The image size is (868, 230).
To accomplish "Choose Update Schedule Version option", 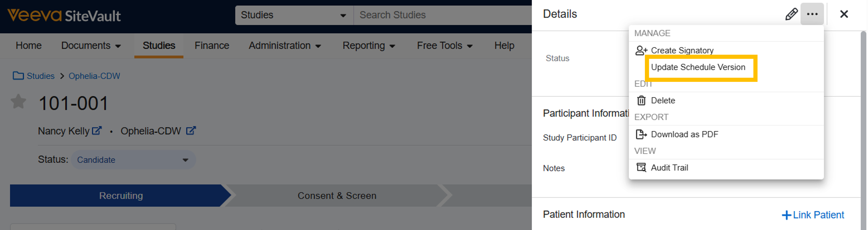I will click(x=698, y=67).
